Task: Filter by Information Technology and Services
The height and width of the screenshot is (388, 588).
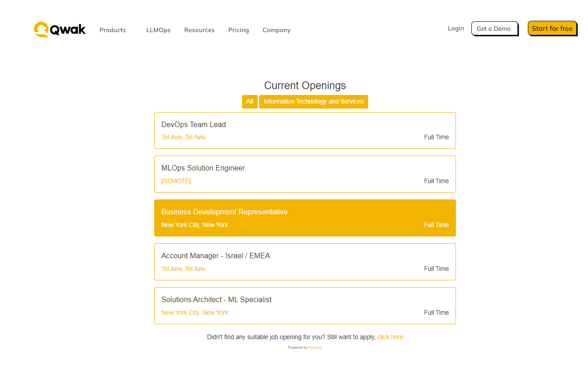Action: pos(313,102)
